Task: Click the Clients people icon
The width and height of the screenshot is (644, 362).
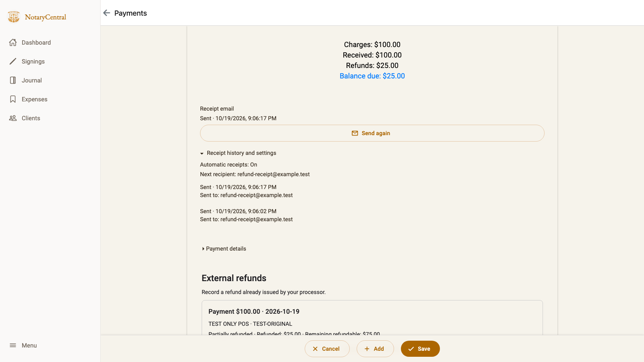Action: [13, 118]
